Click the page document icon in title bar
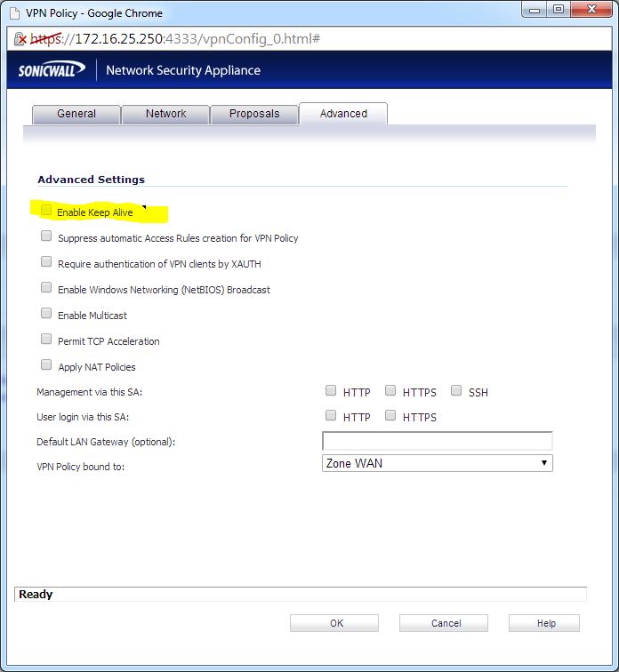 [14, 13]
